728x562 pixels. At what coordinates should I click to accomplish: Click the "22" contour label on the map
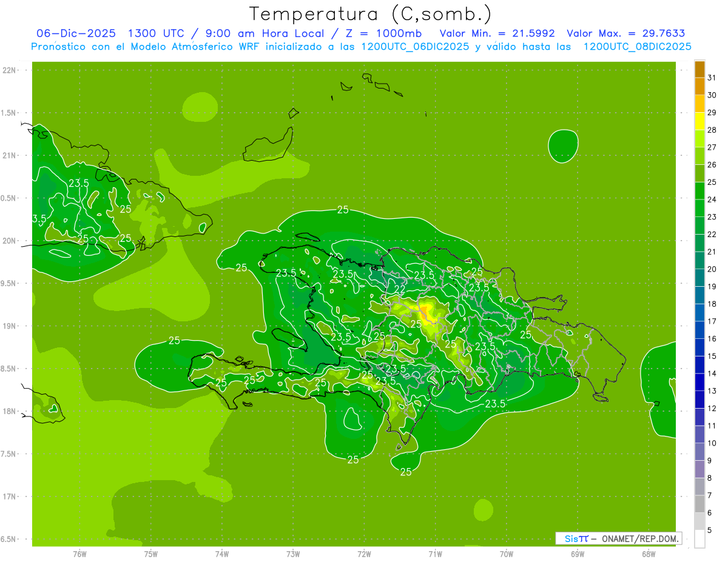(400, 289)
